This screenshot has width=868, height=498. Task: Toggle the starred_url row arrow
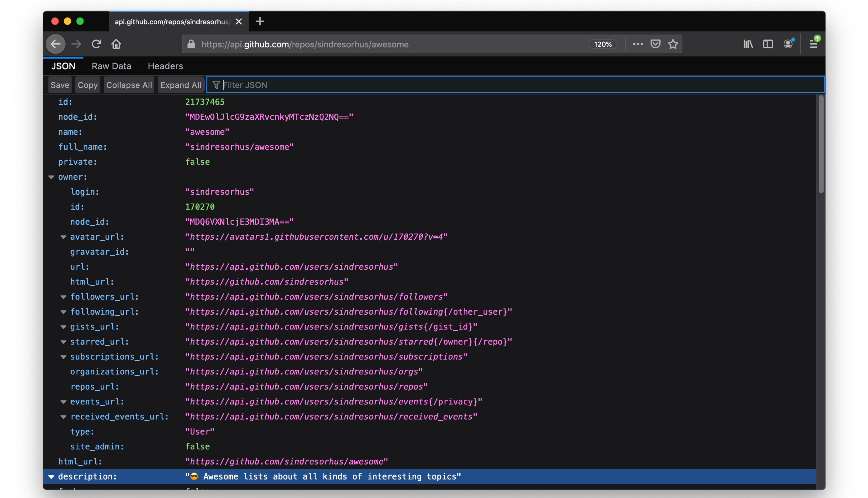click(63, 342)
